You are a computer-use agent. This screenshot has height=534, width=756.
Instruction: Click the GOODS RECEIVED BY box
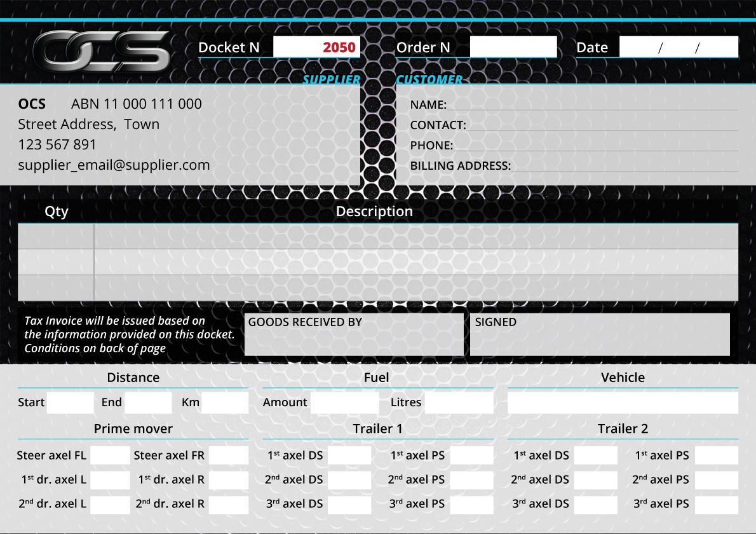354,335
